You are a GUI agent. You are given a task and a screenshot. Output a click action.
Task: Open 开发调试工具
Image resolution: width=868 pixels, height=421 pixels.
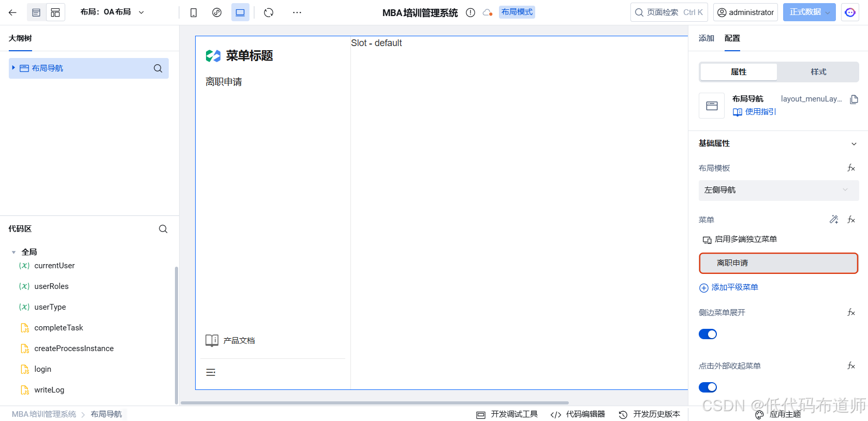pyautogui.click(x=507, y=414)
